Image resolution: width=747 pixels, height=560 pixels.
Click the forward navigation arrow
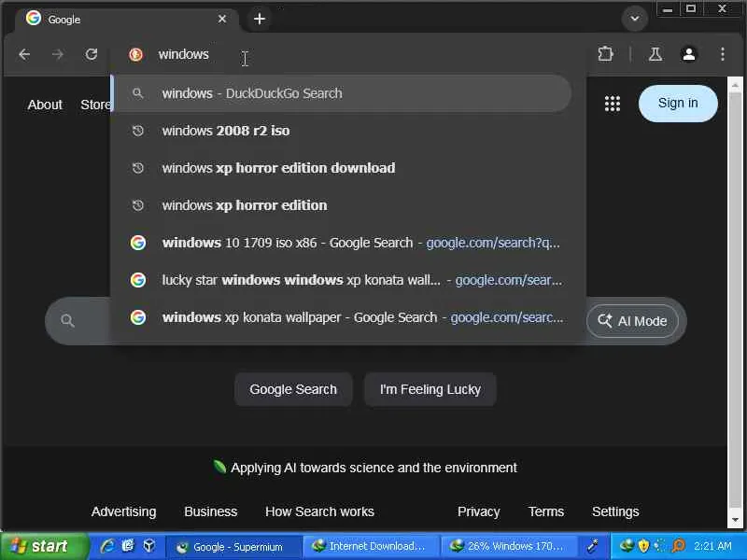click(58, 55)
